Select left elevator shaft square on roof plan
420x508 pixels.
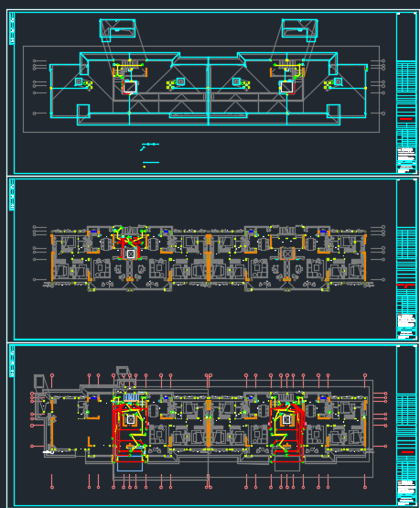130,87
